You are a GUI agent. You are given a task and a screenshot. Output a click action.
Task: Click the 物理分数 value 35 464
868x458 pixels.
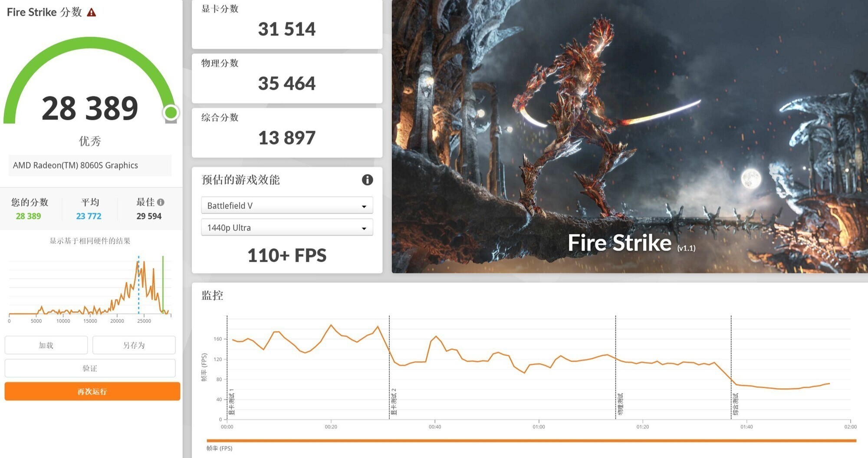coord(287,83)
